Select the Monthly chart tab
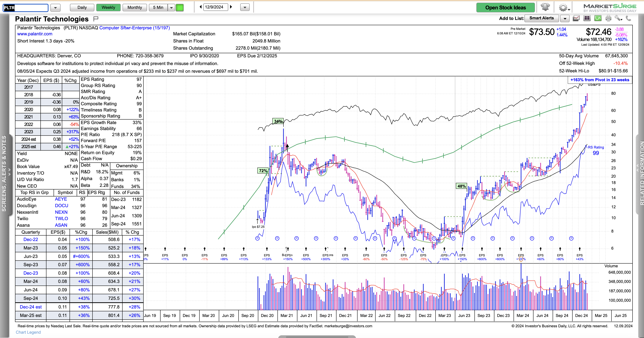Image resolution: width=644 pixels, height=338 pixels. pos(135,8)
